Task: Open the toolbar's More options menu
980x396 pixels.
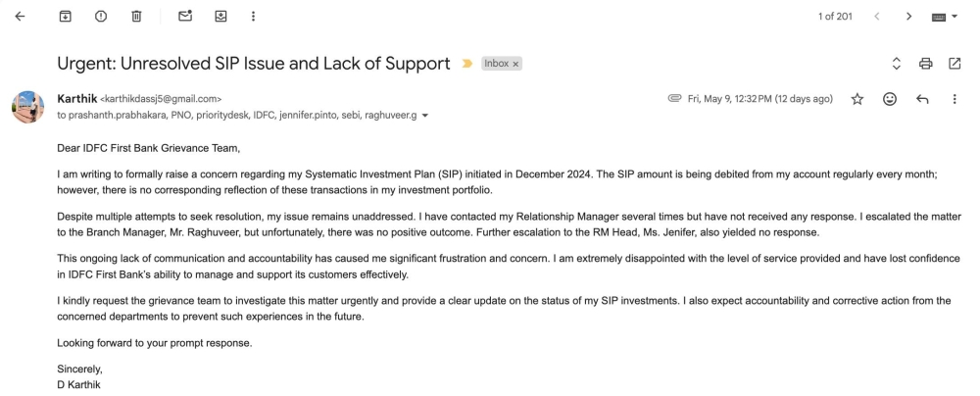Action: pos(254,17)
